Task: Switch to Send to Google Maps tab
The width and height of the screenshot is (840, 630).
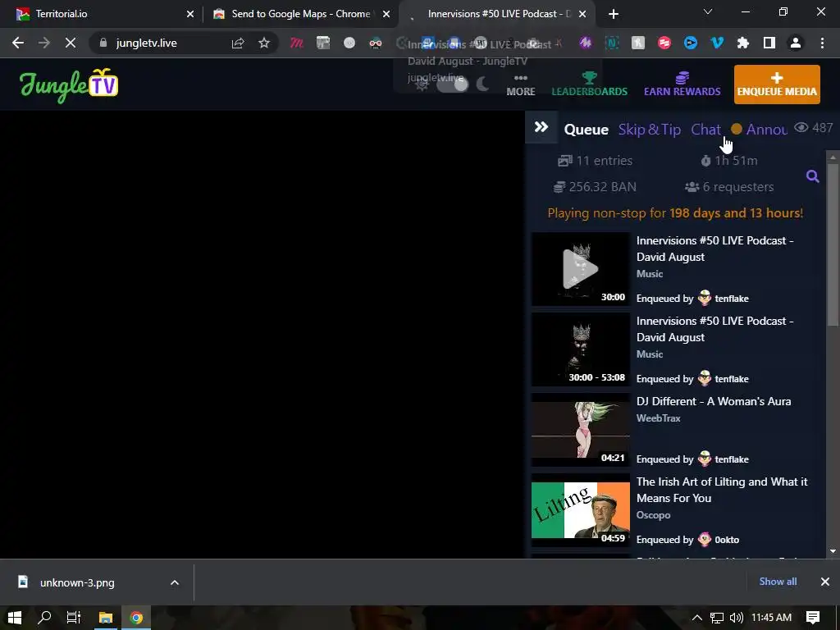Action: point(300,14)
